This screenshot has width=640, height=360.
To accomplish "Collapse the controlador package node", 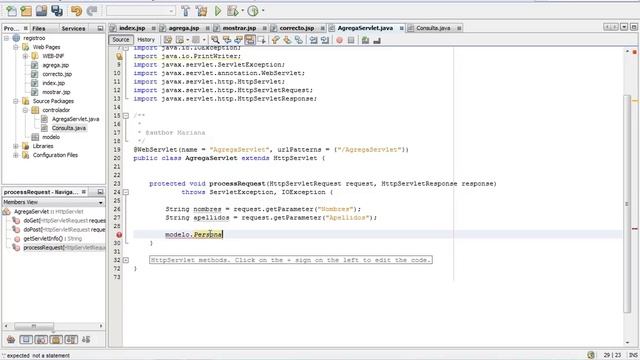I will 25,110.
